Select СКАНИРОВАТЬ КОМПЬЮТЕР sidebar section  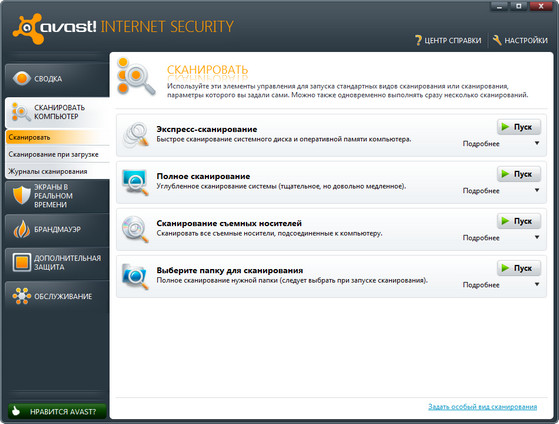pyautogui.click(x=57, y=112)
